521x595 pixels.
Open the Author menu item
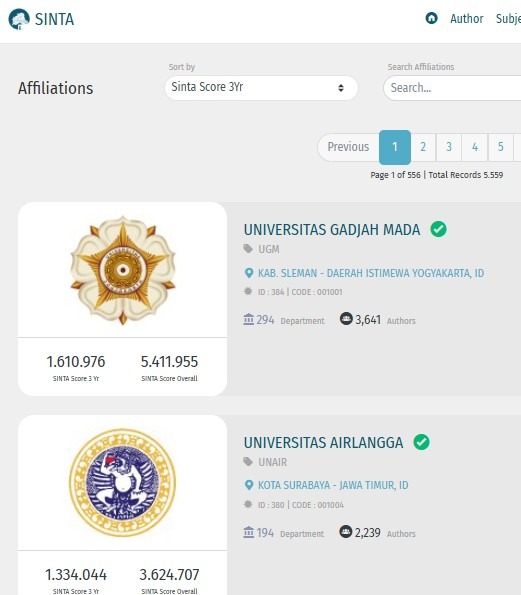466,19
